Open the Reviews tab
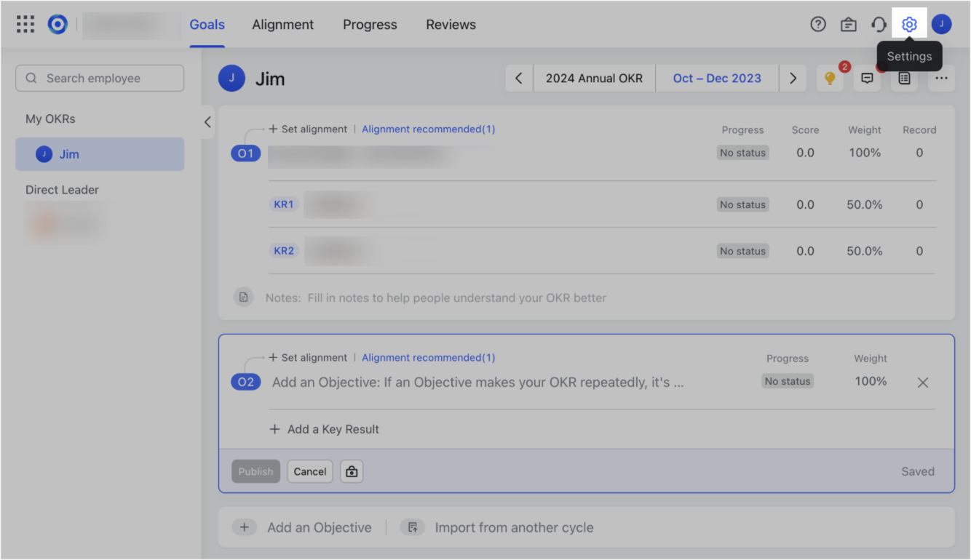 click(450, 24)
